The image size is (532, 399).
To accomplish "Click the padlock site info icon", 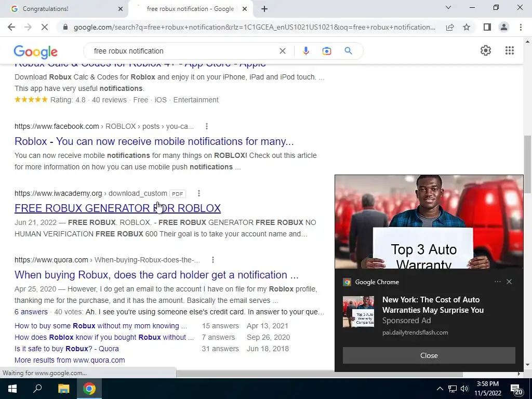I will (x=65, y=27).
